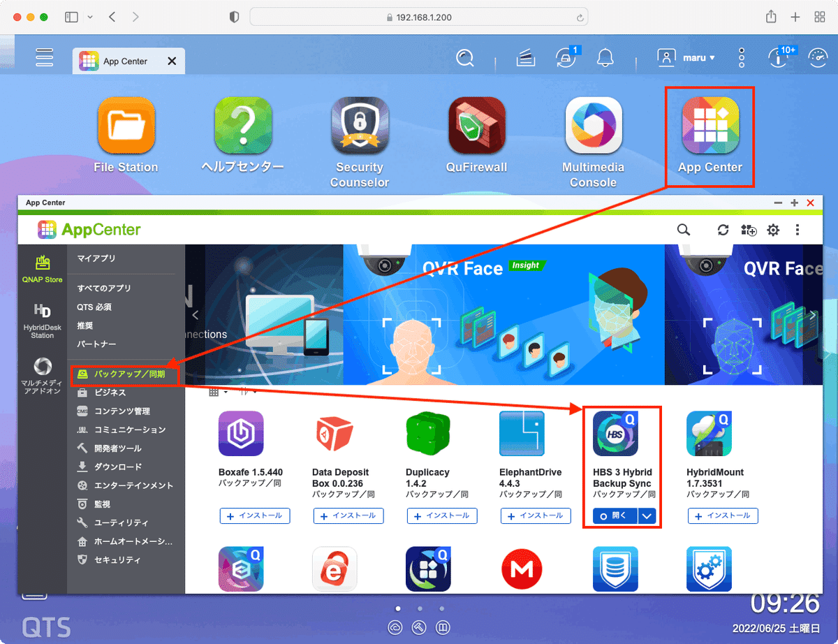Open the QuFirewall desktop icon
Image resolution: width=838 pixels, height=644 pixels.
(x=476, y=126)
